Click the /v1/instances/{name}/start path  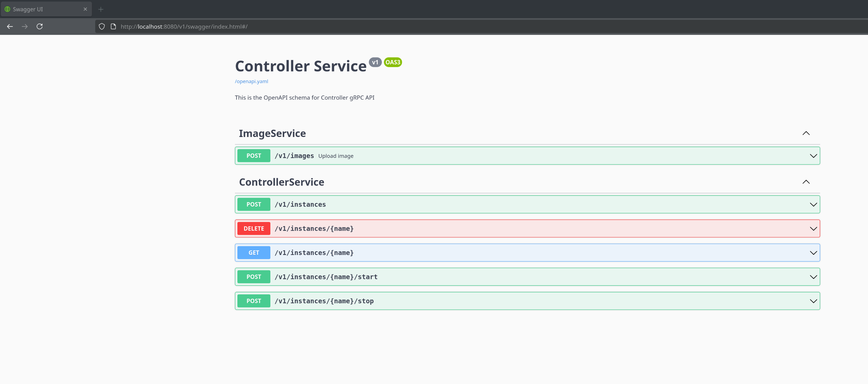coord(326,277)
